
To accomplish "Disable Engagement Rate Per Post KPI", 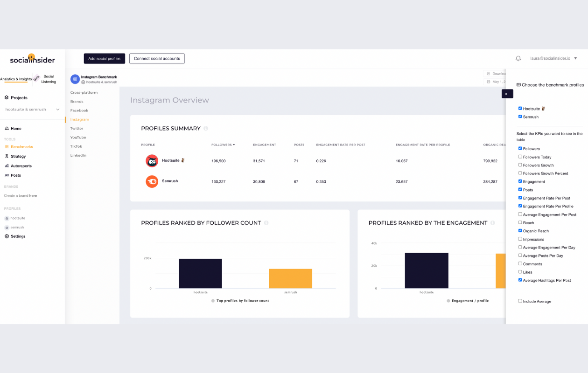I will [x=520, y=198].
